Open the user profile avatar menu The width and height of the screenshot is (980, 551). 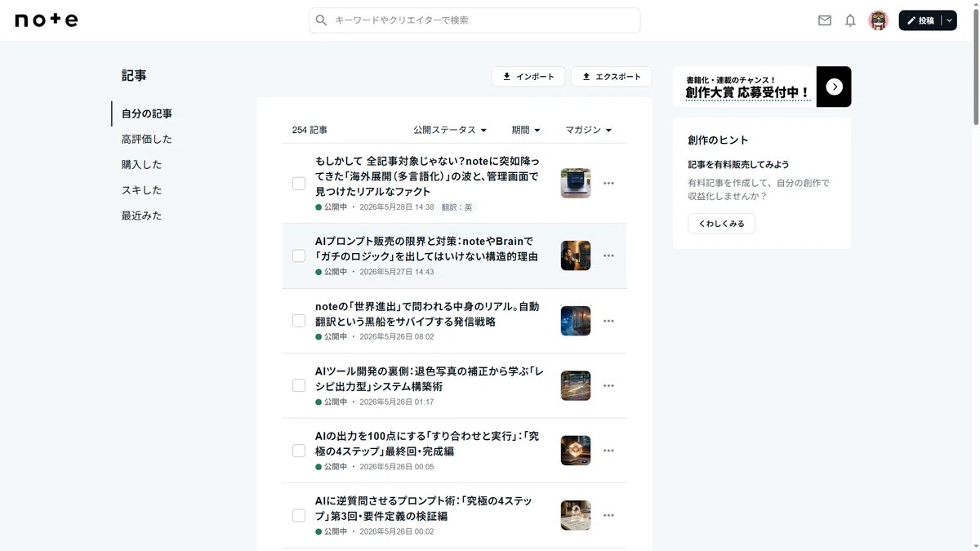[878, 20]
